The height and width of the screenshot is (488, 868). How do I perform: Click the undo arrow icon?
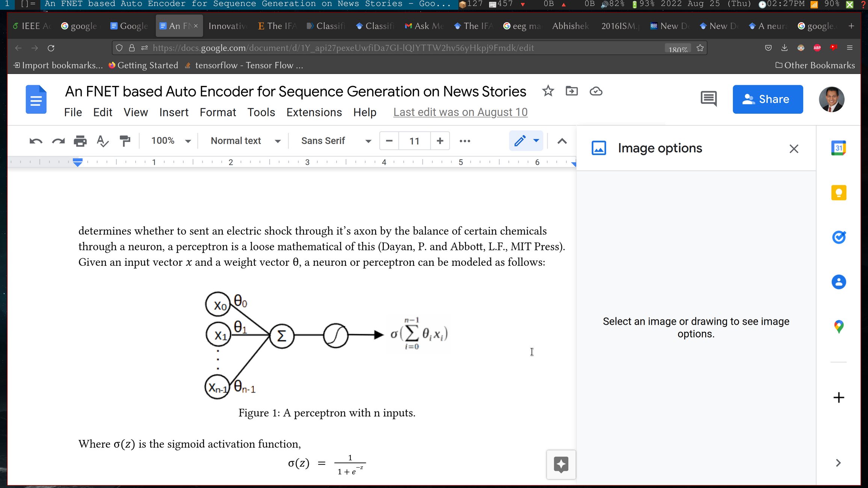[x=36, y=141]
